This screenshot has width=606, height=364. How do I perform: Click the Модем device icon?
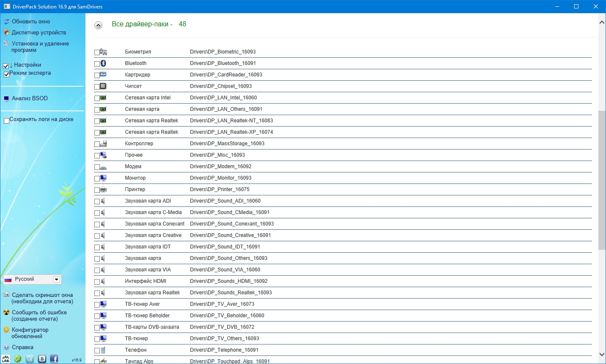point(103,167)
